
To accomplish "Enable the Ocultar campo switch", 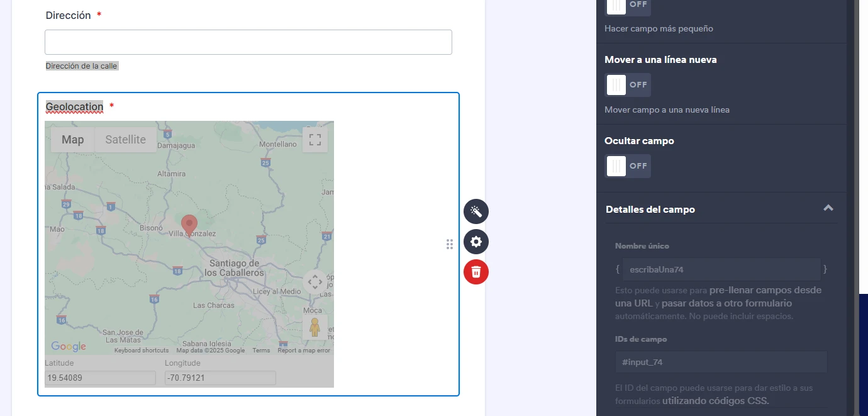I will 628,166.
